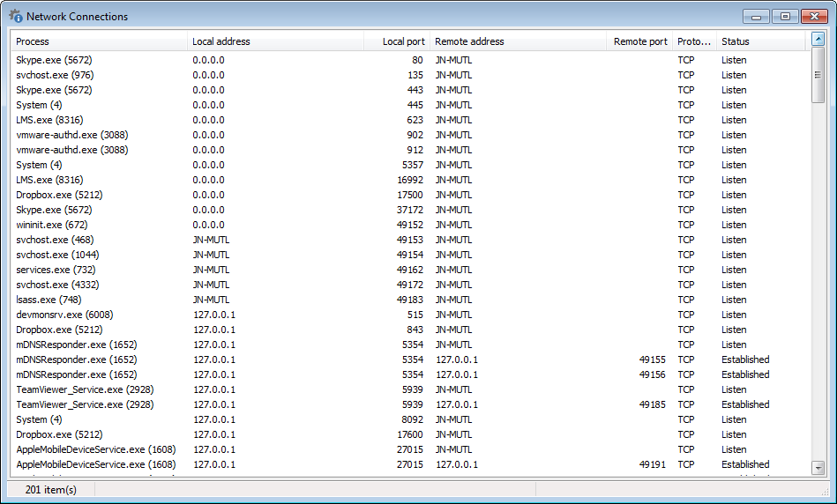This screenshot has width=837, height=504.
Task: Select the devmonsrv.exe (6008) row
Action: tap(410, 315)
